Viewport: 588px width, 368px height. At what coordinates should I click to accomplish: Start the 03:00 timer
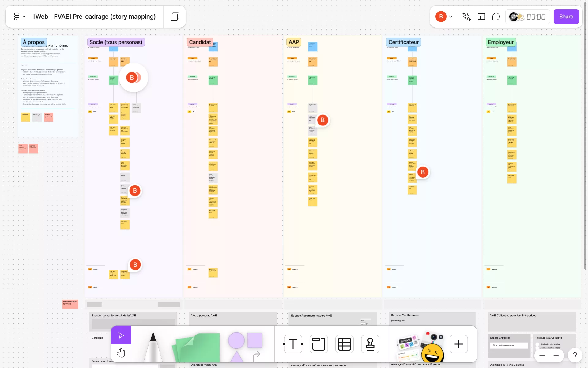[536, 17]
